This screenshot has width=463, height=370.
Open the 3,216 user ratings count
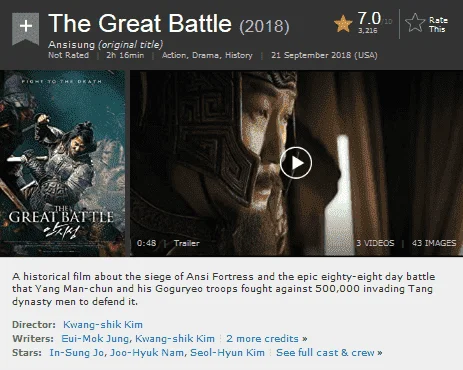(368, 31)
